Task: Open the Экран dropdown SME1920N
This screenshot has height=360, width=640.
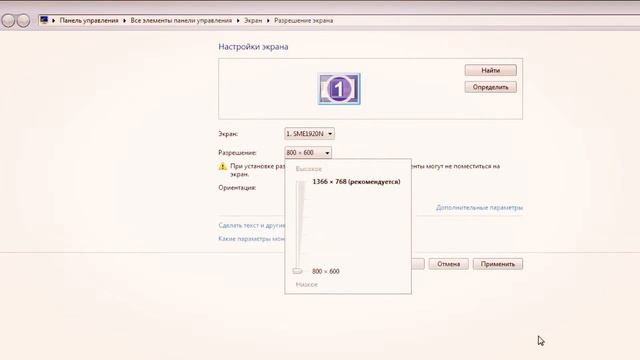Action: point(309,133)
